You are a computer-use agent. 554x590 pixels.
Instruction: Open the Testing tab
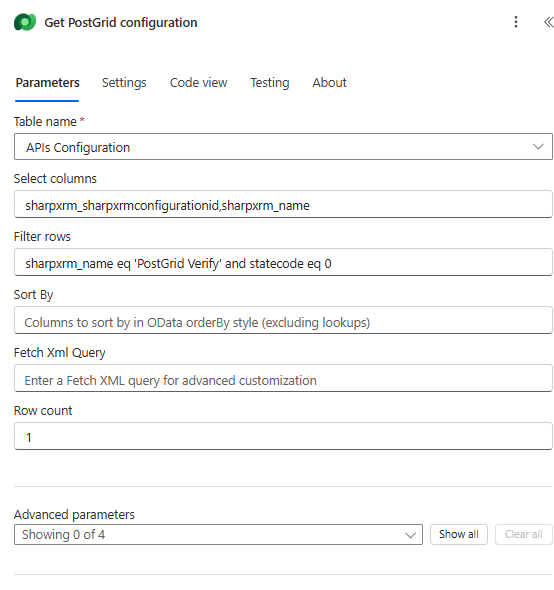click(270, 82)
